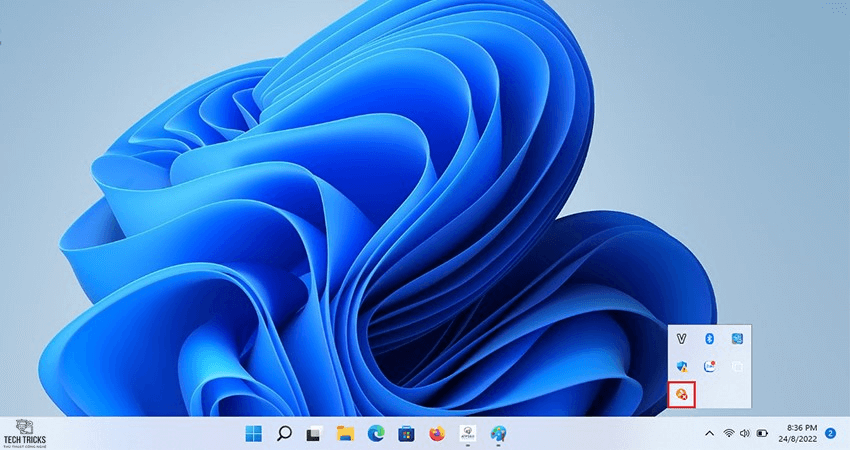The height and width of the screenshot is (450, 850).
Task: Click the faint white icon in tray popup
Action: point(737,367)
